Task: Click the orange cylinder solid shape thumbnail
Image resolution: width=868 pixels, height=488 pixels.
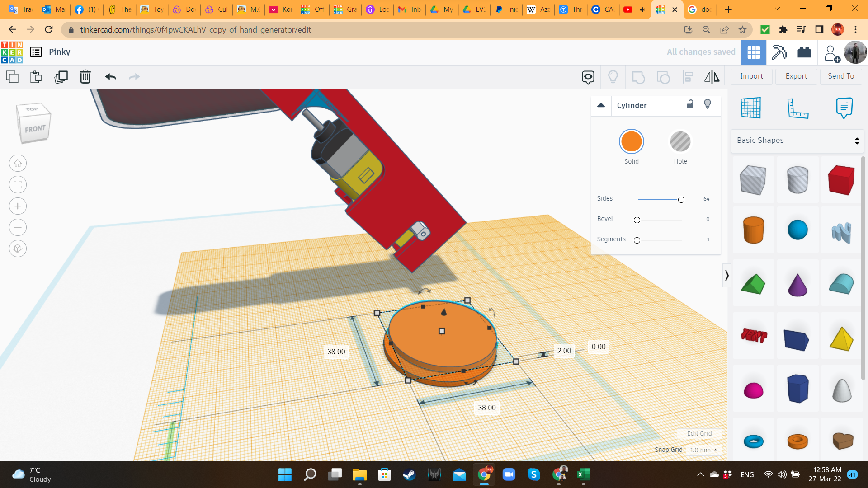Action: 752,230
